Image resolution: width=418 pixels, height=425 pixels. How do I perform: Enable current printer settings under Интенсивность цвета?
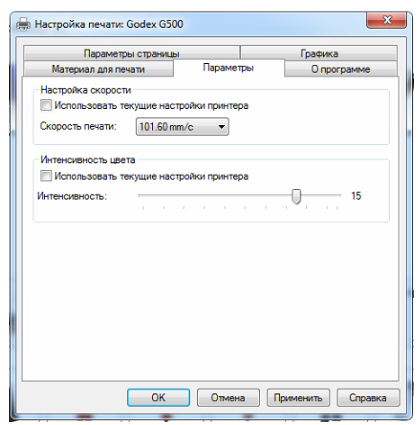[x=46, y=176]
